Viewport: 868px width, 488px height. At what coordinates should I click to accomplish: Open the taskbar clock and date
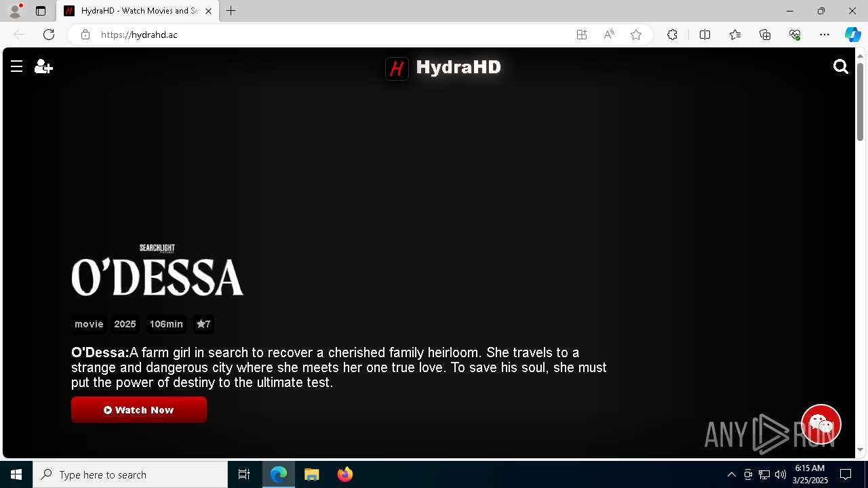tap(810, 474)
